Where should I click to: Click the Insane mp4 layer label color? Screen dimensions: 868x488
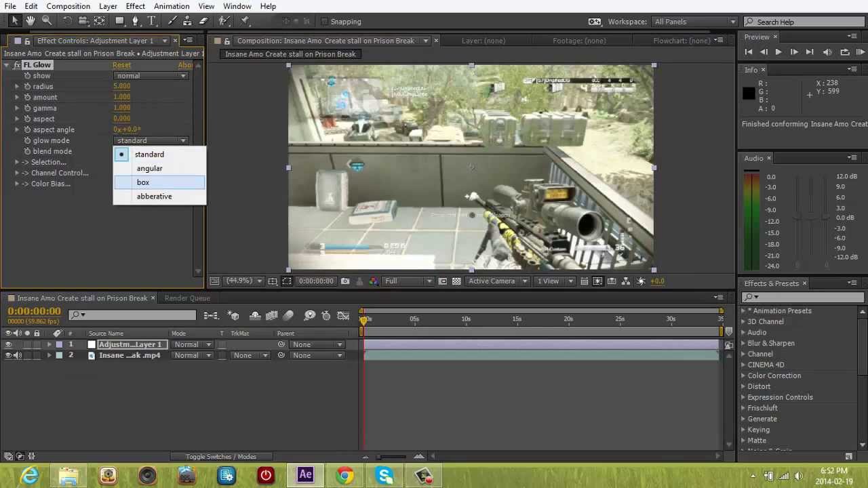pyautogui.click(x=59, y=355)
